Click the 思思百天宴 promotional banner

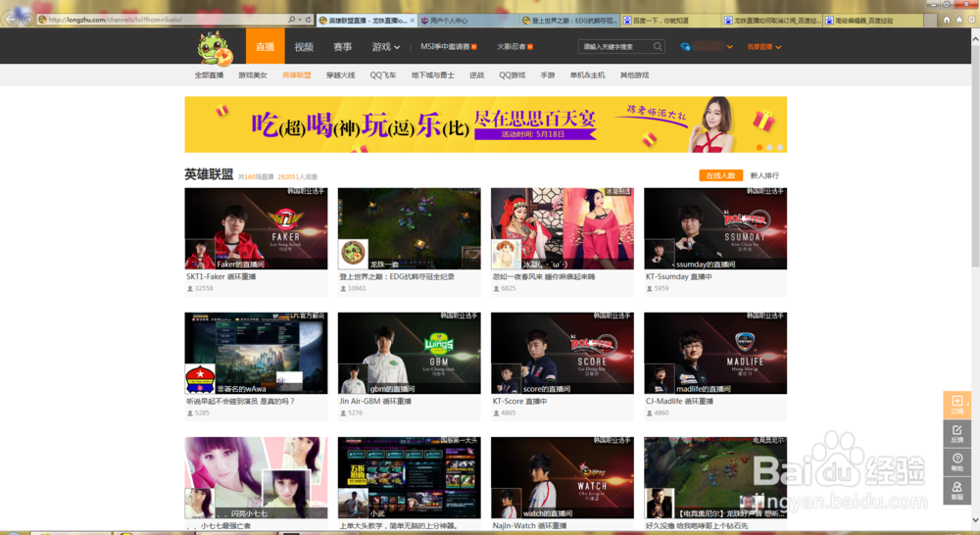pos(486,124)
